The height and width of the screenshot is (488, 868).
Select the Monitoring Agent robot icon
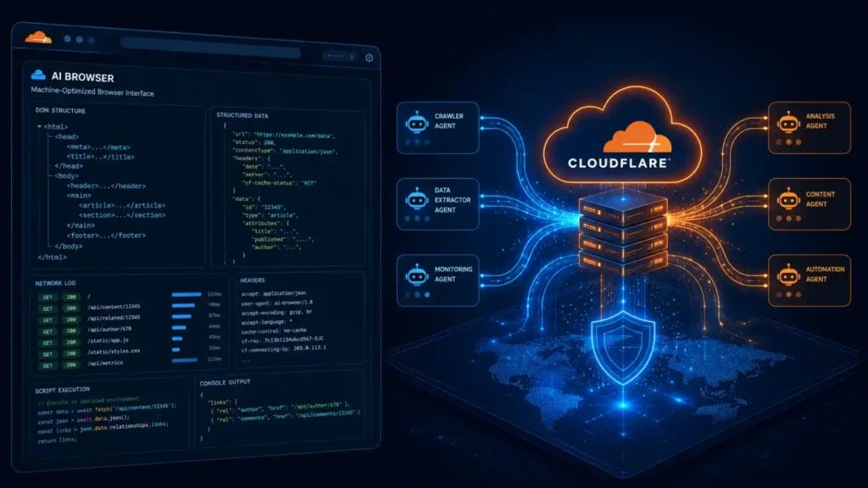[x=417, y=275]
